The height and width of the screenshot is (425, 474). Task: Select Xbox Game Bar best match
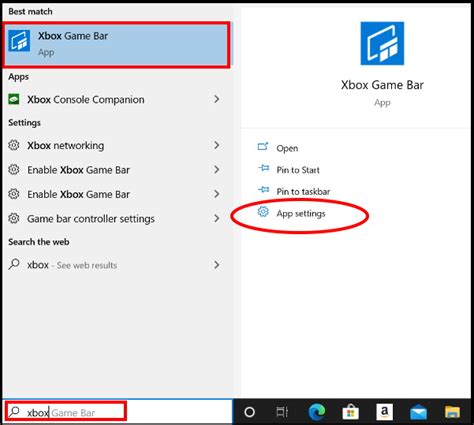click(116, 45)
